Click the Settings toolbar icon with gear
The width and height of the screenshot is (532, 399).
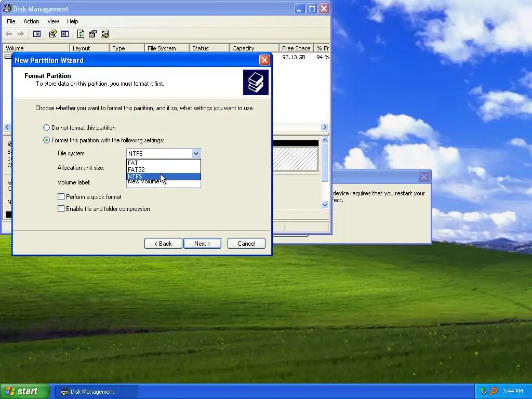[105, 34]
